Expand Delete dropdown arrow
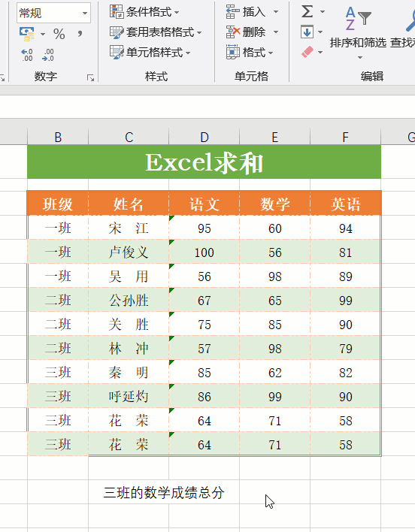415x532 pixels. coord(276,32)
